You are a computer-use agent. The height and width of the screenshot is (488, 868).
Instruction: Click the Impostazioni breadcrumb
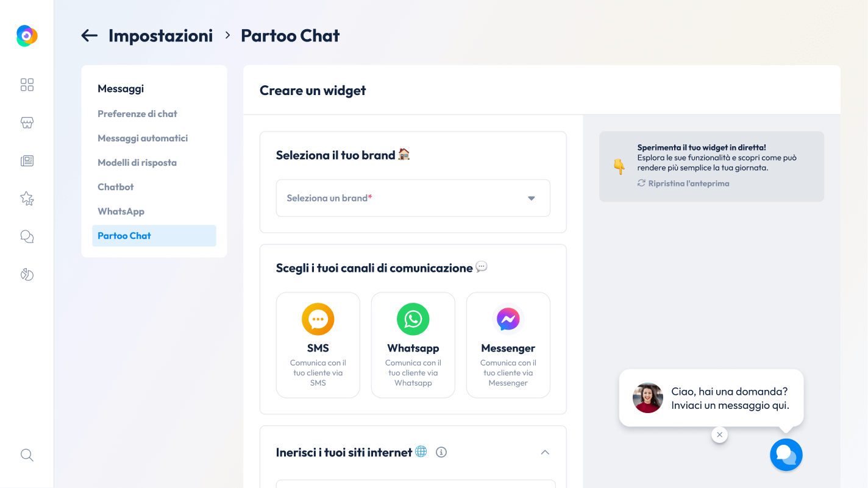pos(161,36)
